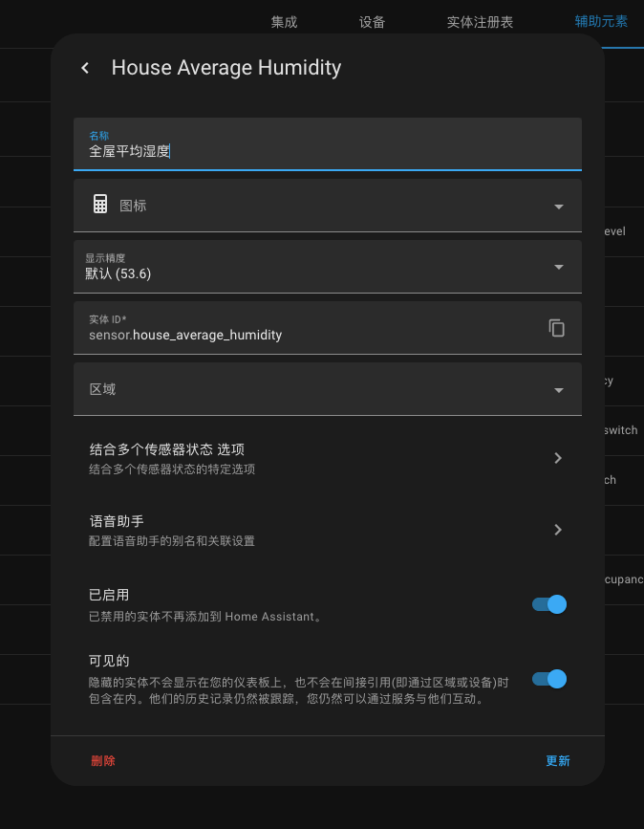Focus the 实体 ID input field

306,335
